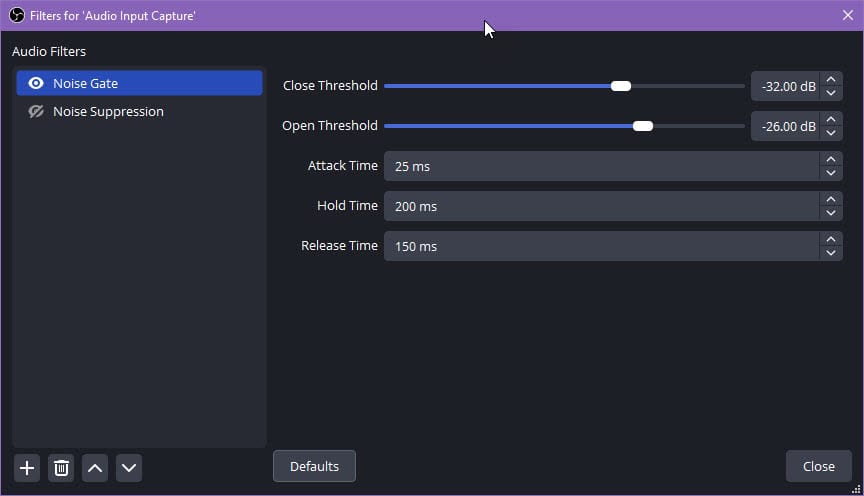Decrease Close Threshold with down stepper arrow

(831, 93)
